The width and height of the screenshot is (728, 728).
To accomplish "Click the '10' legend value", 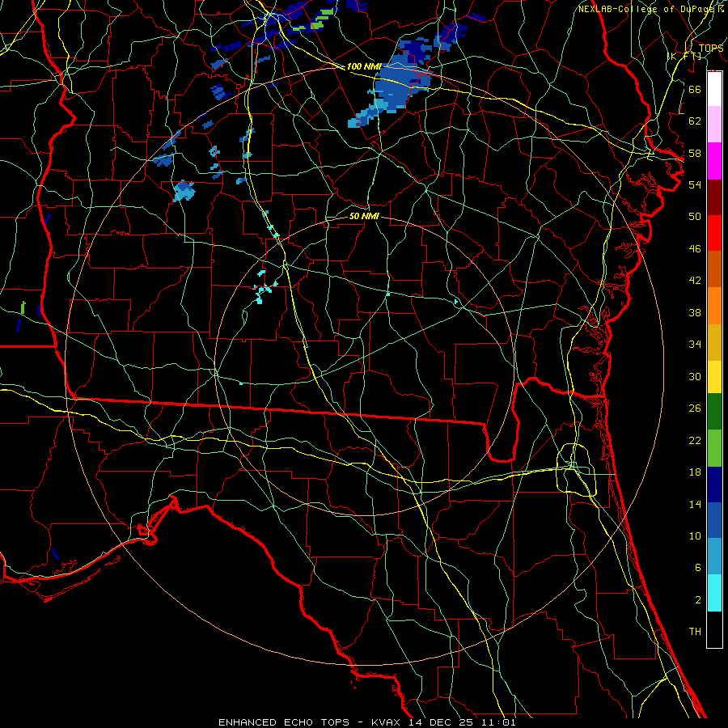I will [x=695, y=535].
